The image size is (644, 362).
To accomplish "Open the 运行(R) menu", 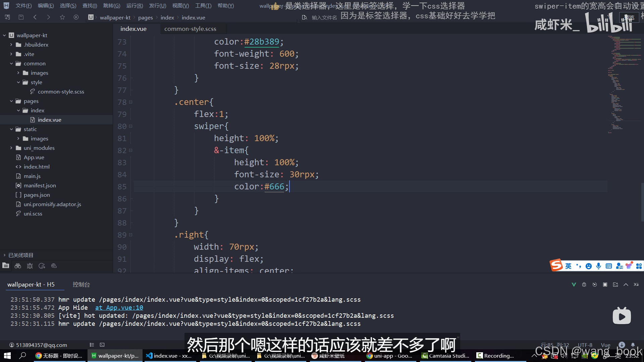I will tap(135, 6).
